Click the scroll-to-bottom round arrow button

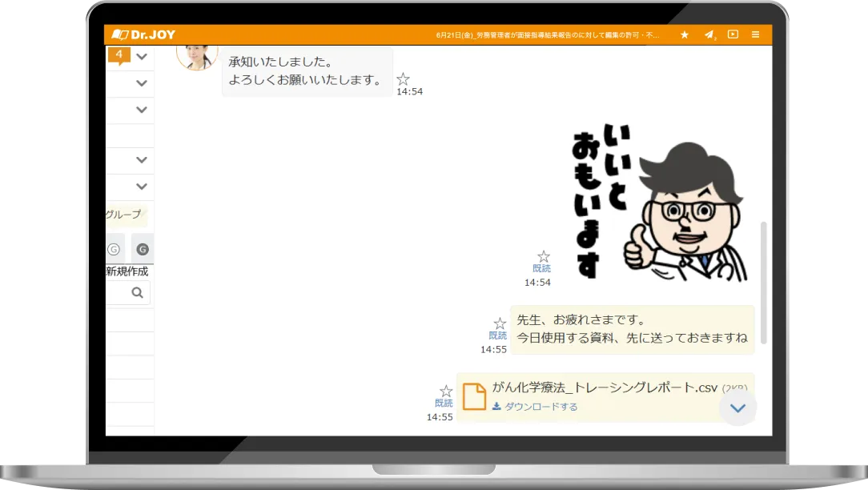(738, 408)
